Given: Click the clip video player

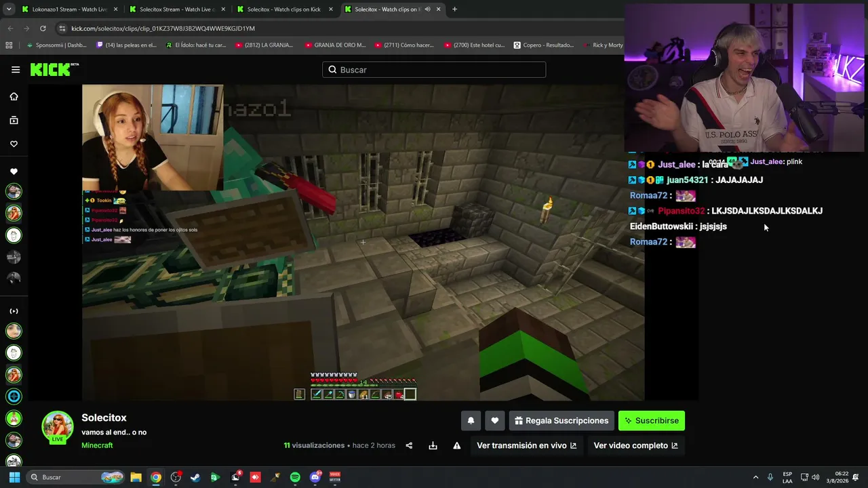Looking at the screenshot, I should point(363,242).
